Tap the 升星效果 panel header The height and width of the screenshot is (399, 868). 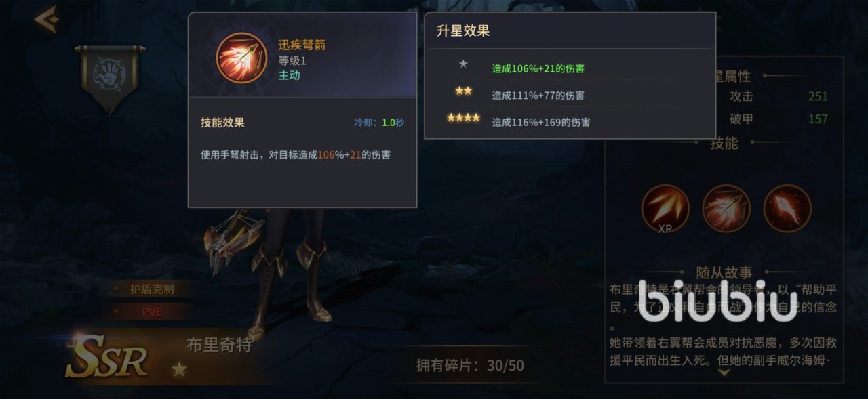point(463,30)
